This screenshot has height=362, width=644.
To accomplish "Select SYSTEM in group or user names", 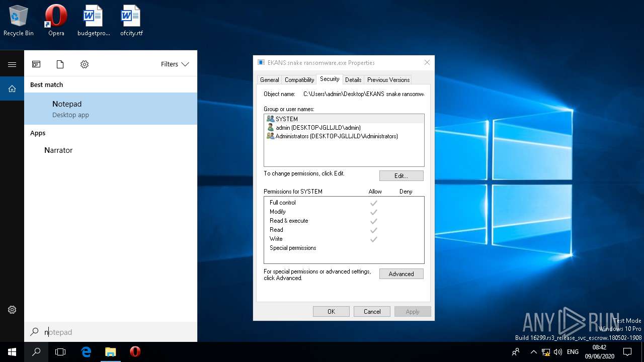I will [x=344, y=119].
